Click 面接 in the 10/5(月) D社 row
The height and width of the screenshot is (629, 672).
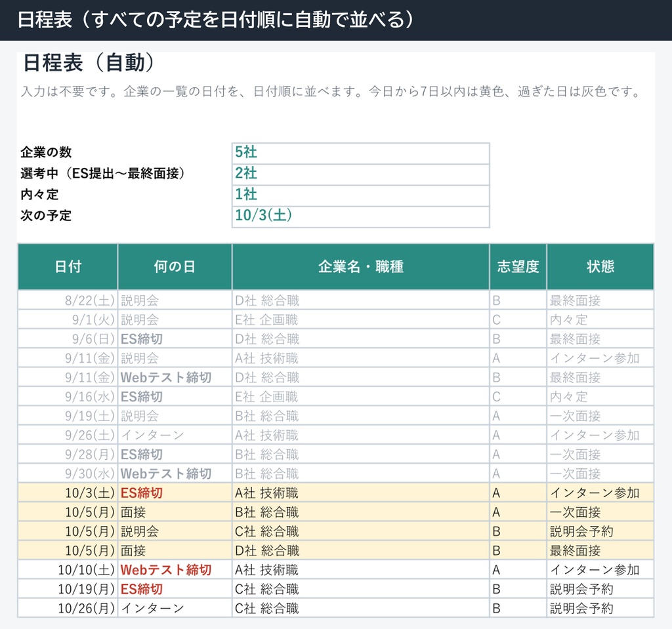point(133,550)
